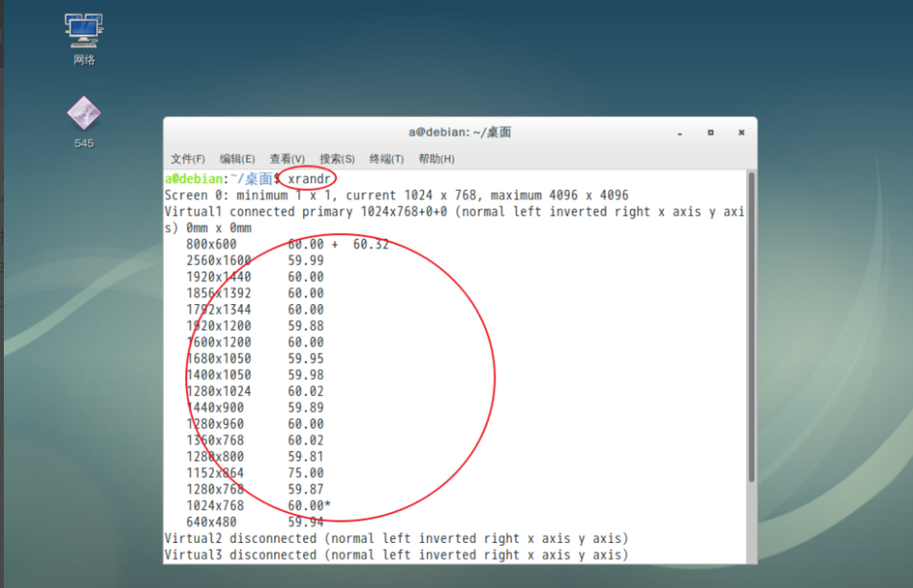913x588 pixels.
Task: Click the 59.81 refresh rate value
Action: tap(306, 456)
